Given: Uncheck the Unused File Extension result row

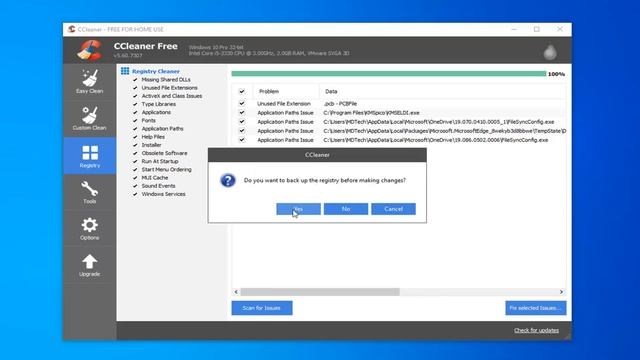Looking at the screenshot, I should click(242, 104).
